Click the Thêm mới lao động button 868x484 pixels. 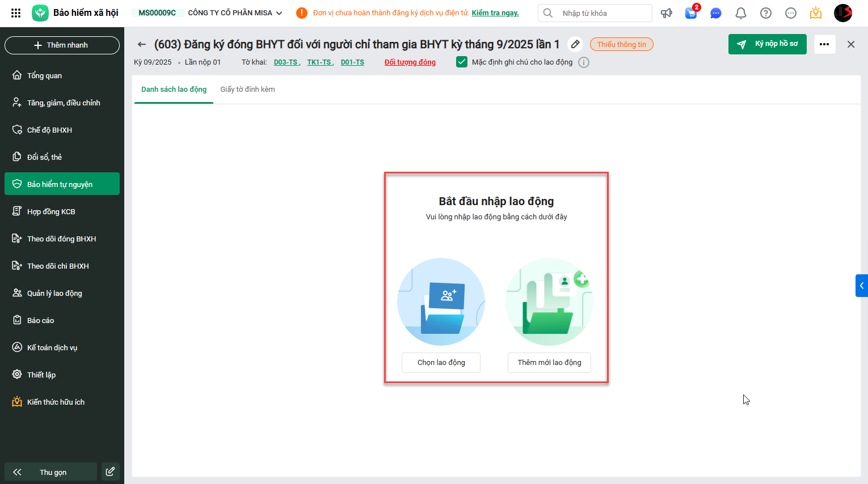pyautogui.click(x=549, y=363)
